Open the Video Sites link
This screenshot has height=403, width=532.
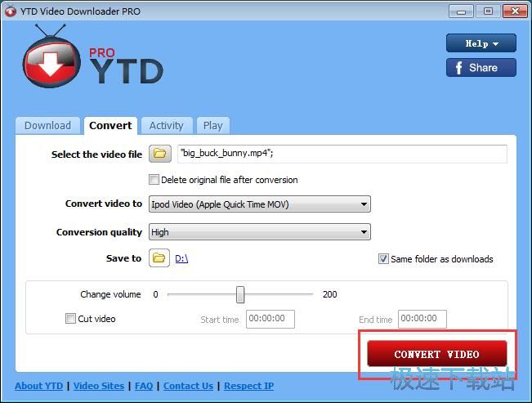coord(99,386)
